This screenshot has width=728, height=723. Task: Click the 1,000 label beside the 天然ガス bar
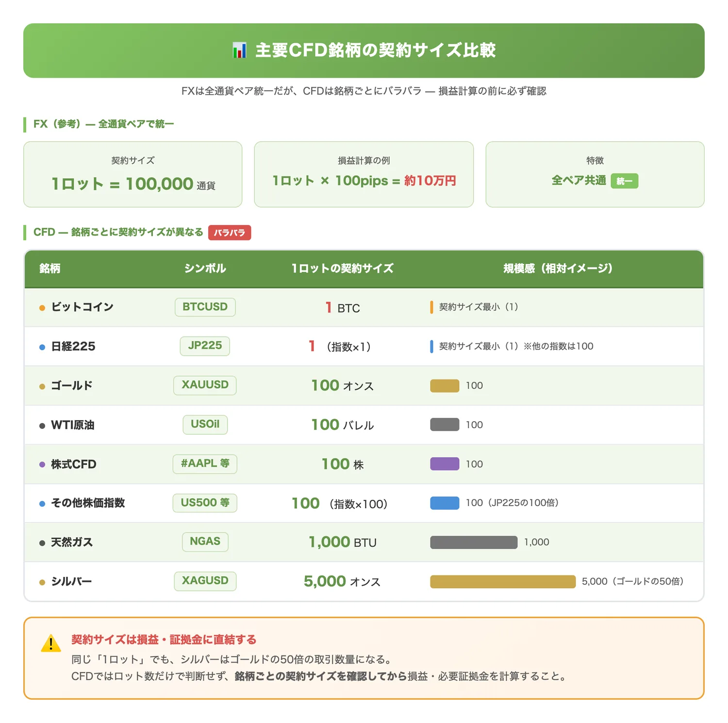click(x=537, y=542)
